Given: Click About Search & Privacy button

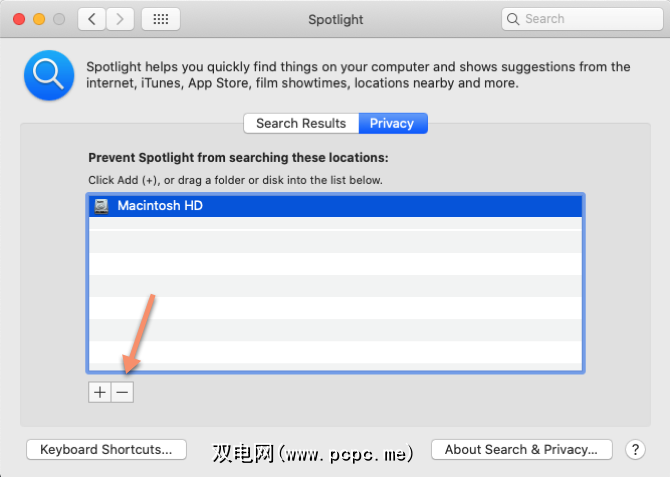Looking at the screenshot, I should [521, 450].
